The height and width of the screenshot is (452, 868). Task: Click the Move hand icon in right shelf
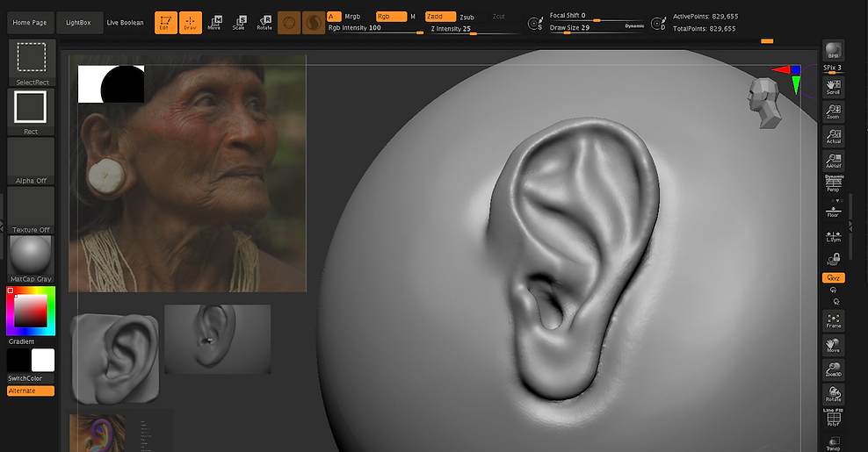click(833, 345)
